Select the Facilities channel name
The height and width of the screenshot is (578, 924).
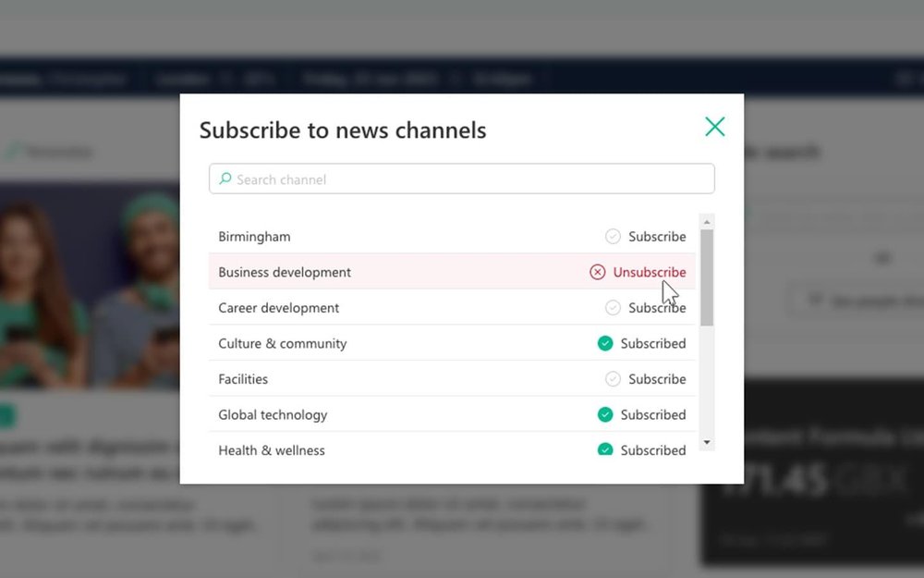pos(243,378)
